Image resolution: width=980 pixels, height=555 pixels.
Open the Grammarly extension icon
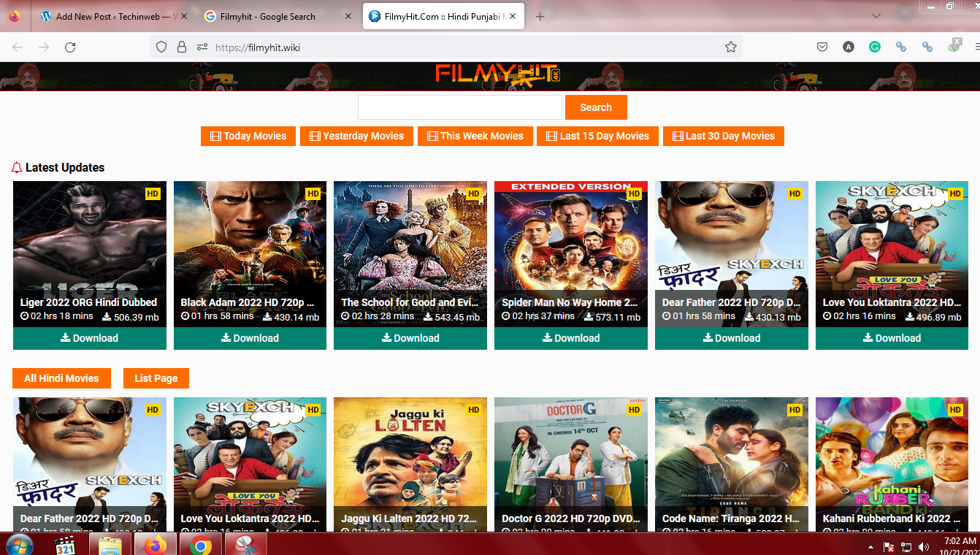tap(874, 47)
